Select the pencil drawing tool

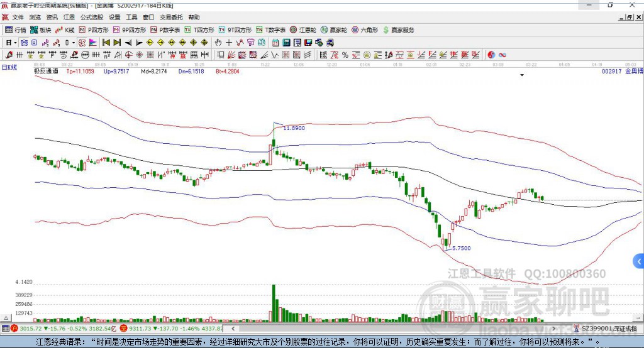click(9, 55)
